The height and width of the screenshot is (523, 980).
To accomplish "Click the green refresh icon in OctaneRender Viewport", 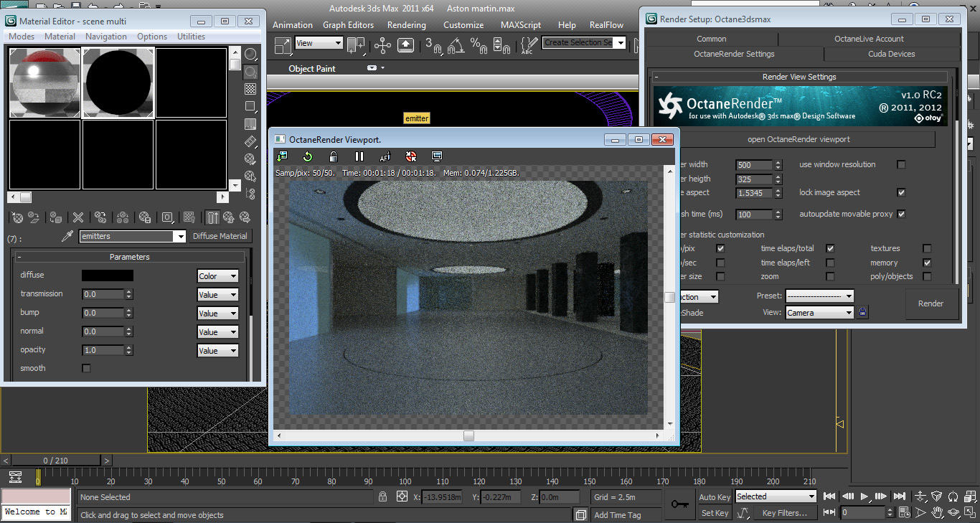I will pos(308,156).
